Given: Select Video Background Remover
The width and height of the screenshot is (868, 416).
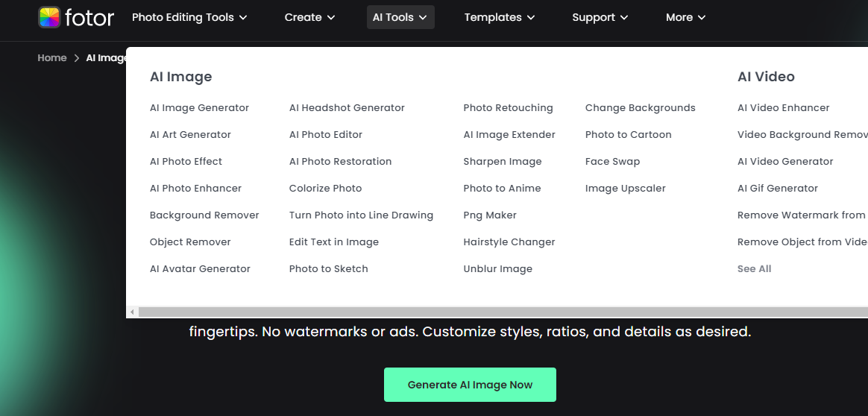Looking at the screenshot, I should 802,134.
